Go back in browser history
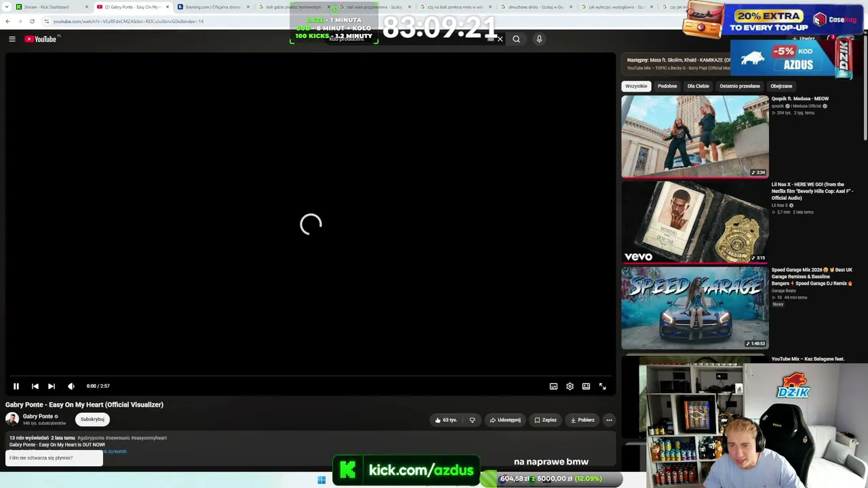Viewport: 868px width, 488px height. tap(7, 21)
